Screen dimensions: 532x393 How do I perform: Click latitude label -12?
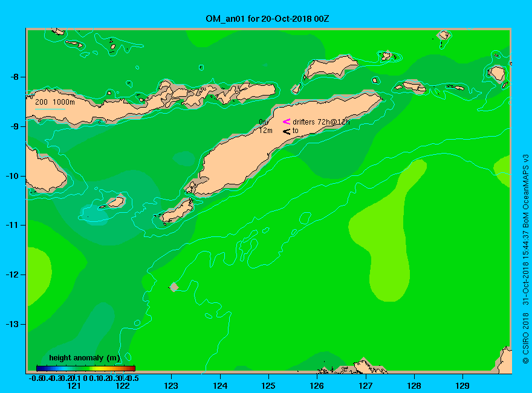[12, 274]
